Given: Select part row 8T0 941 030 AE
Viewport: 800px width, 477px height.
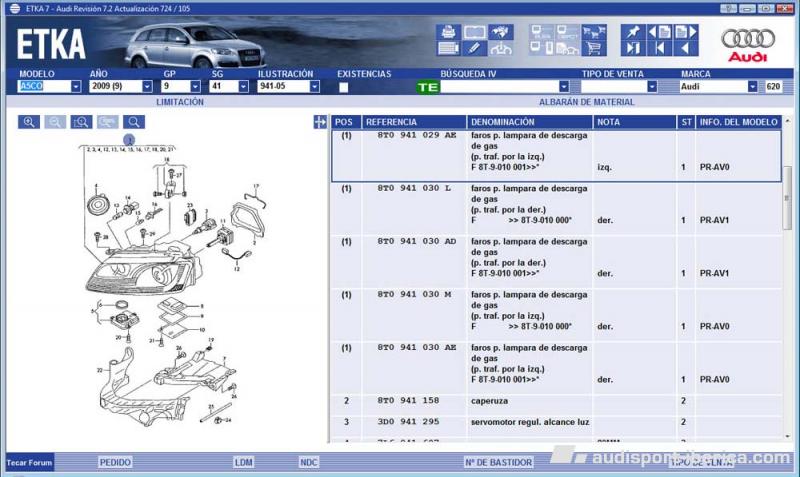Looking at the screenshot, I should pyautogui.click(x=556, y=368).
